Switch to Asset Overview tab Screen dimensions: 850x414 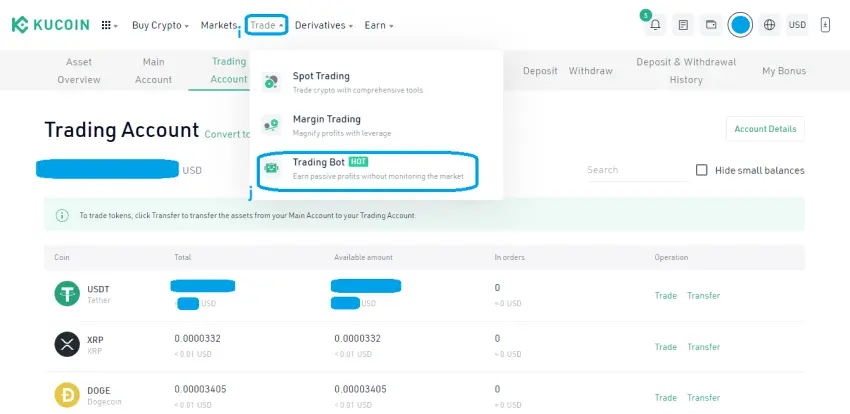tap(79, 70)
